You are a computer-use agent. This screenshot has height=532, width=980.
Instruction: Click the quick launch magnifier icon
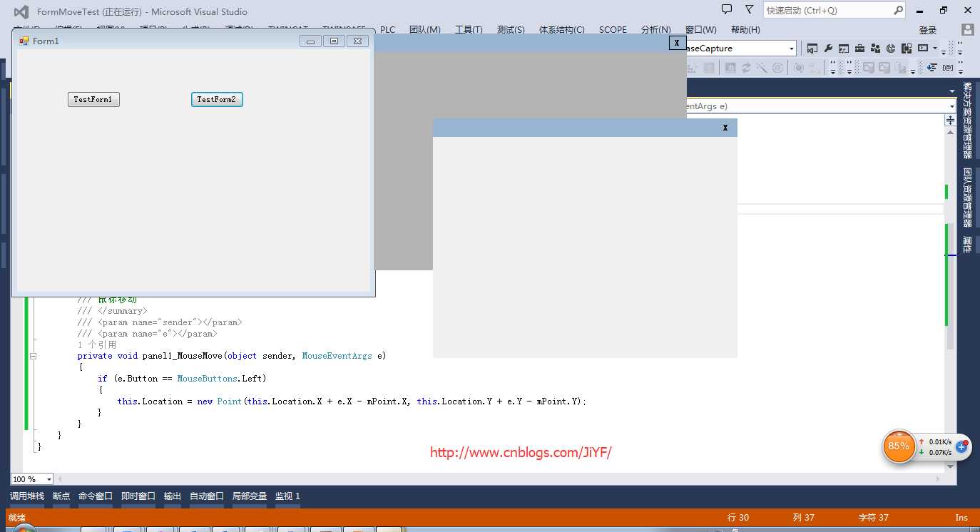tap(898, 11)
